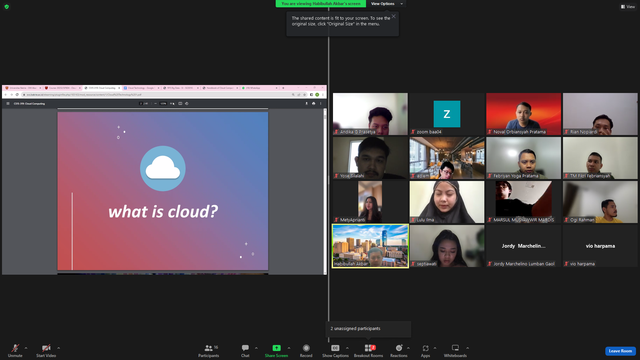The height and width of the screenshot is (360, 640).
Task: Download the PDF from the viewer toolbar
Action: (307, 104)
